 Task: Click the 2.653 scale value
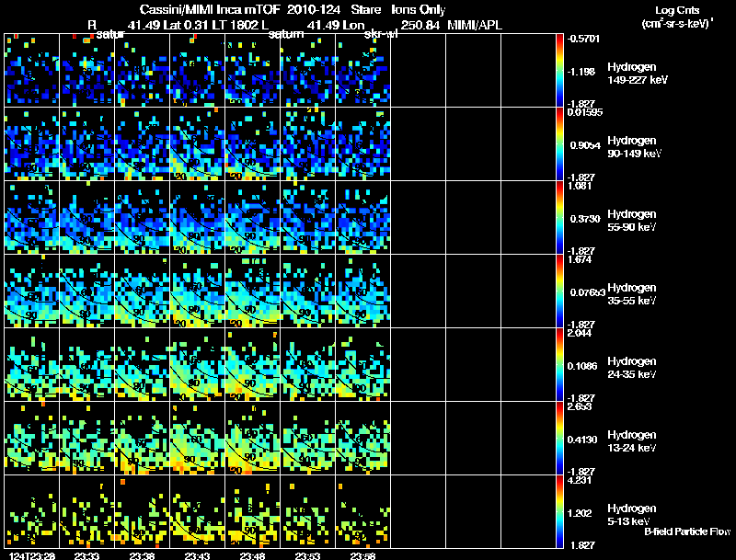click(580, 406)
